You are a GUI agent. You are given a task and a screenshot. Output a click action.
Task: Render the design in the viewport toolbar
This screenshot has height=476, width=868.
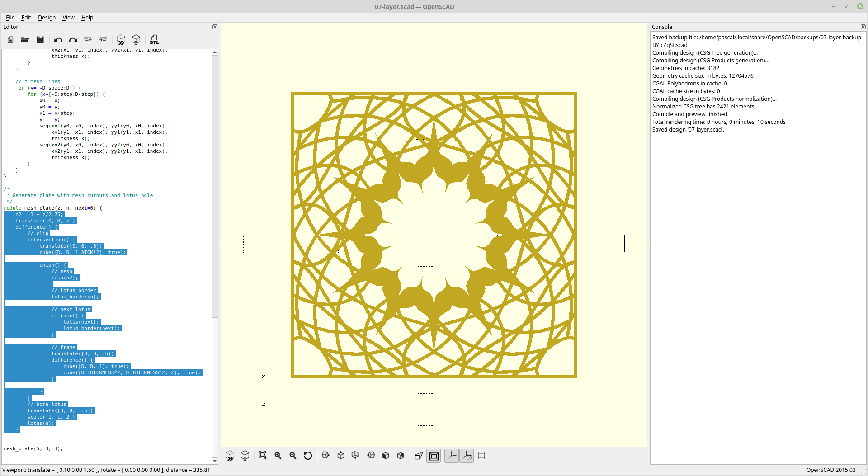[x=245, y=456]
